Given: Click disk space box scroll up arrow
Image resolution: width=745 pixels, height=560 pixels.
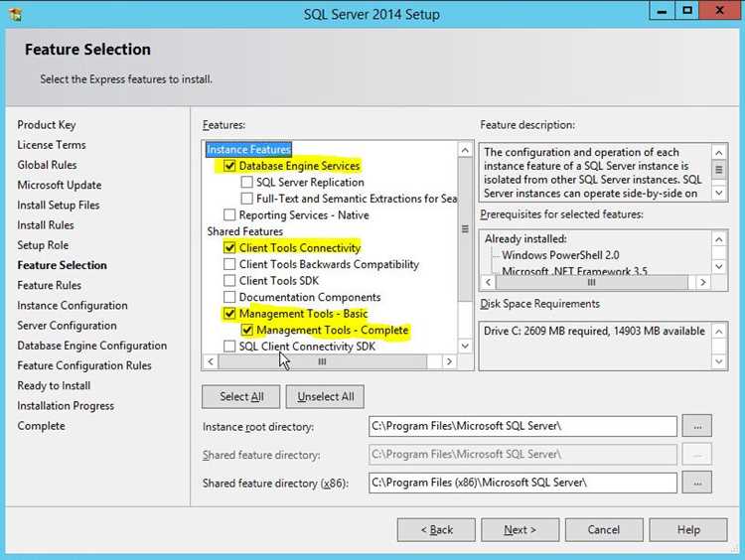Looking at the screenshot, I should (x=719, y=332).
